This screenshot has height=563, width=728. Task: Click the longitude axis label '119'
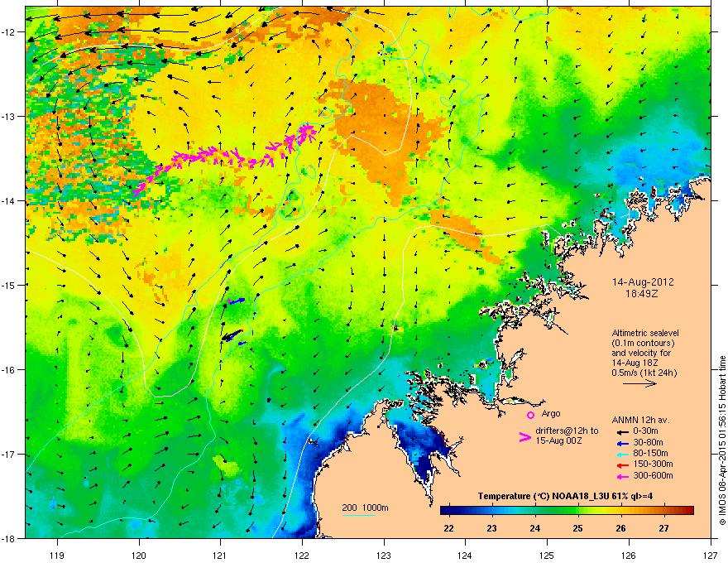coord(57,555)
